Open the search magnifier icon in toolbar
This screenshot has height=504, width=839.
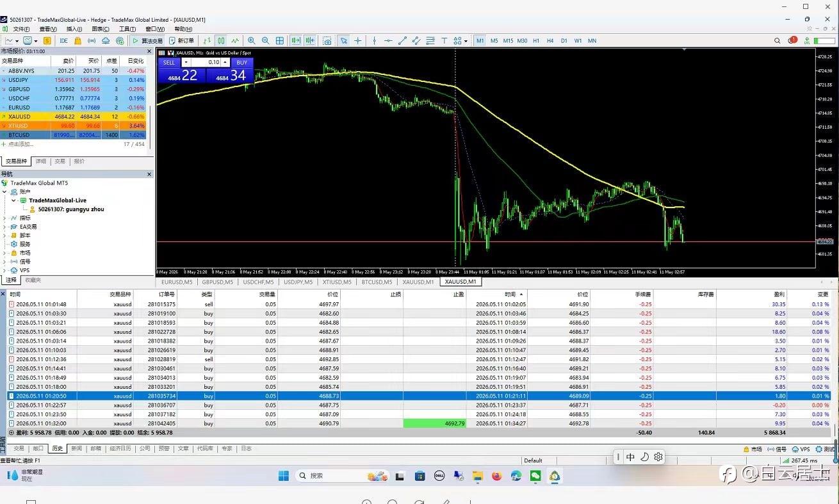778,40
